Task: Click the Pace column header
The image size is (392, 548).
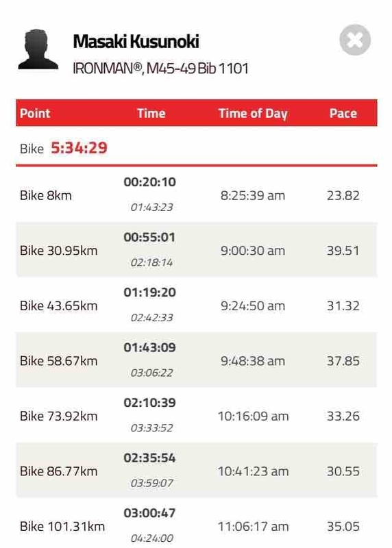Action: (x=343, y=113)
